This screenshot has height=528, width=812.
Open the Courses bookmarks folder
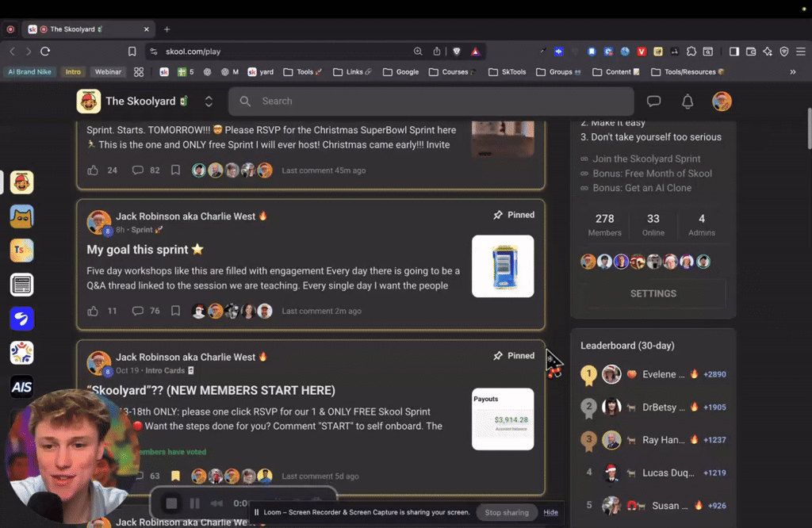452,72
